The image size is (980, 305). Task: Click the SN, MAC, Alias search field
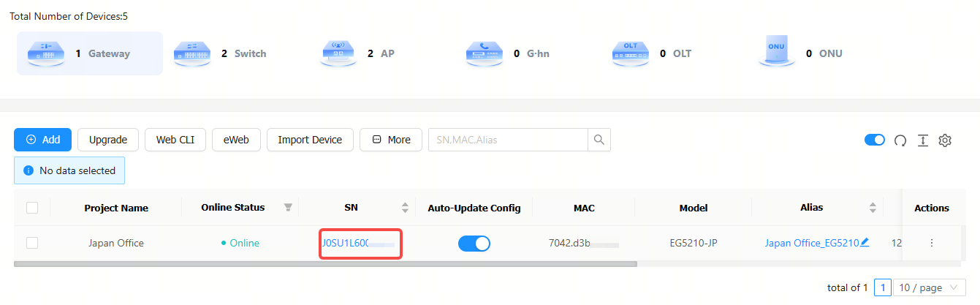(x=508, y=140)
